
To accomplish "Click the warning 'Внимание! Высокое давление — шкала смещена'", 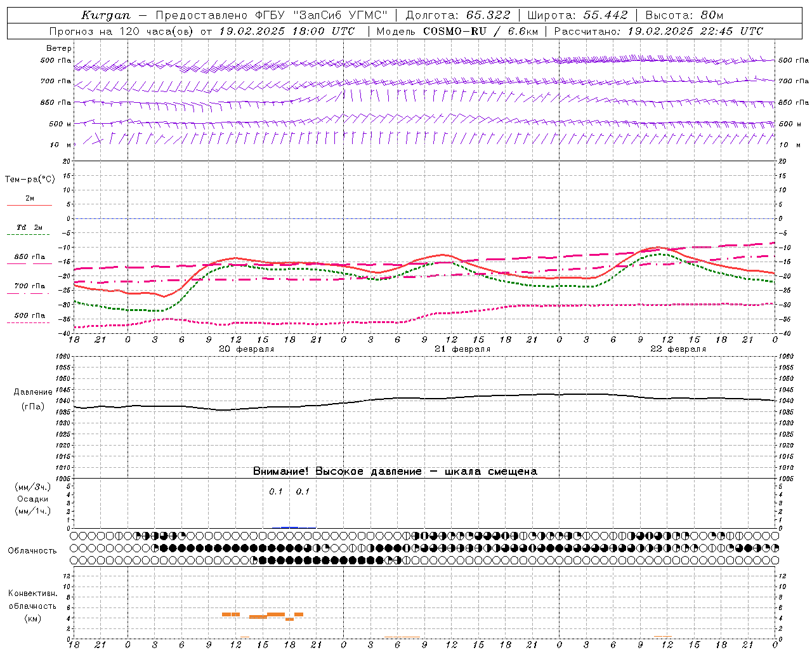I will [395, 471].
